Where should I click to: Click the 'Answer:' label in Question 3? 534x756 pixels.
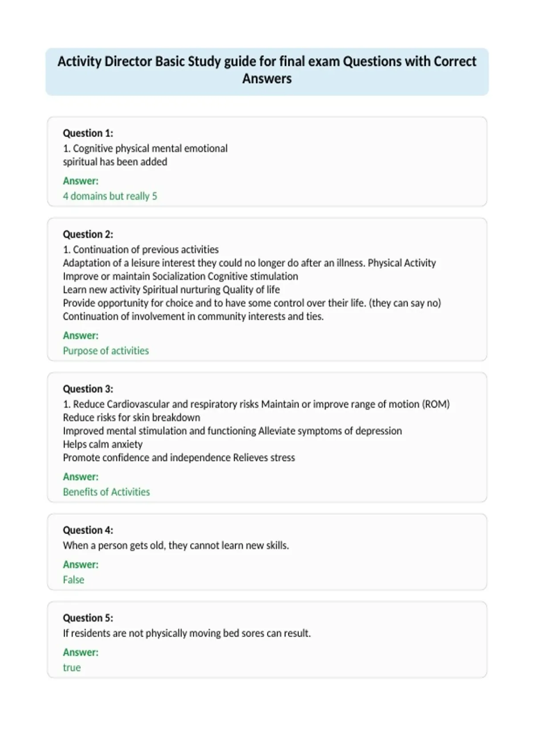click(x=81, y=477)
